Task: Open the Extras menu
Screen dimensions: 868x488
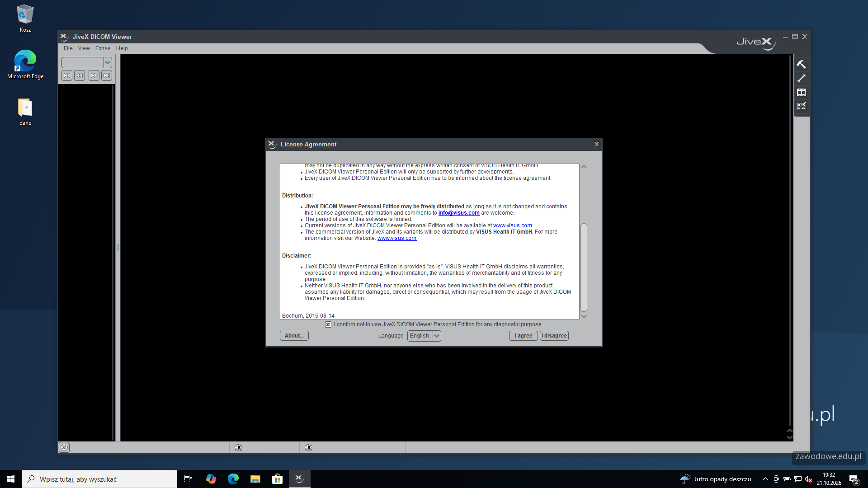Action: click(103, 48)
